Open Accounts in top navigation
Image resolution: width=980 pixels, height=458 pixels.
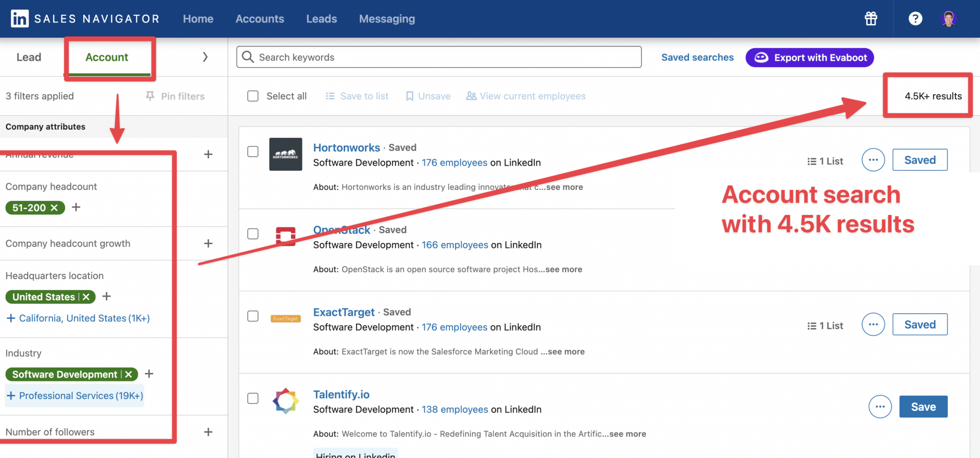coord(260,19)
